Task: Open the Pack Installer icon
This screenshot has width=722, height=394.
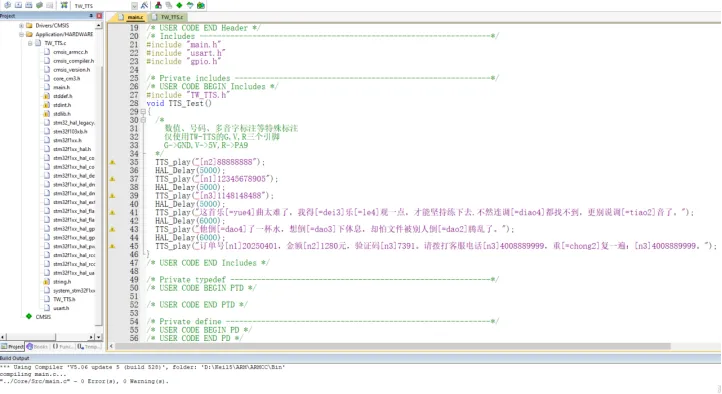Action: (x=201, y=6)
